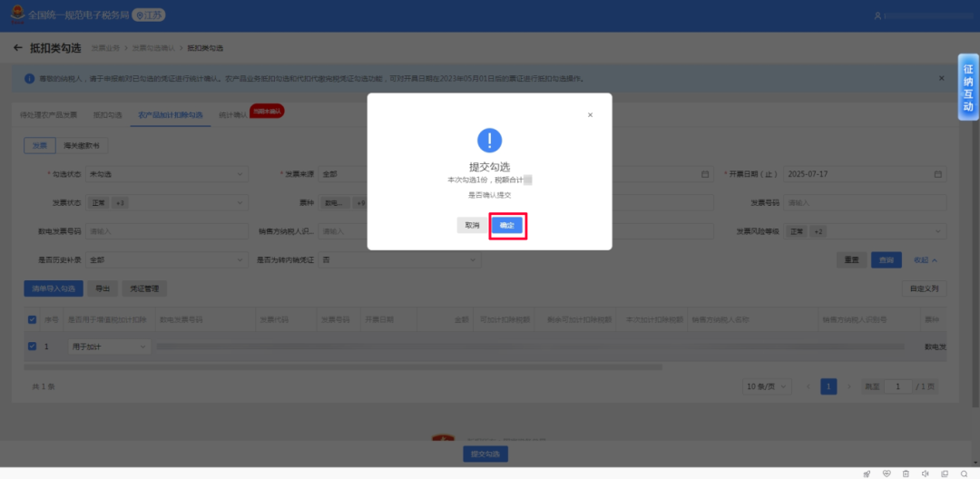Open the 勾选状态 dropdown
The image size is (980, 479).
click(167, 174)
